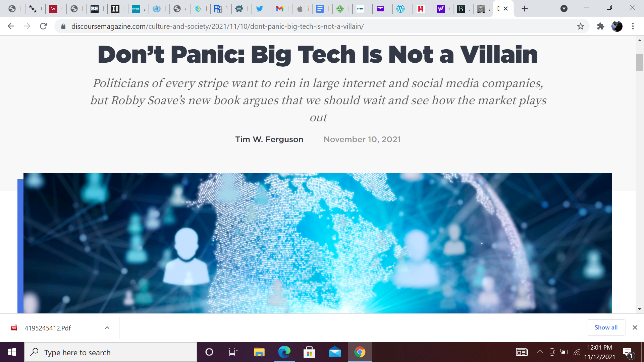644x362 pixels.
Task: Click the Show all downloads button
Action: tap(606, 327)
